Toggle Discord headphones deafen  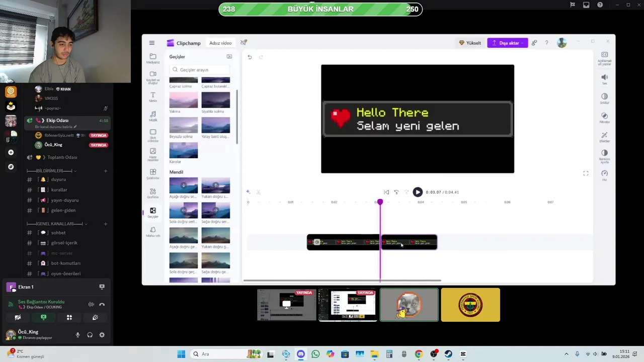click(x=90, y=335)
